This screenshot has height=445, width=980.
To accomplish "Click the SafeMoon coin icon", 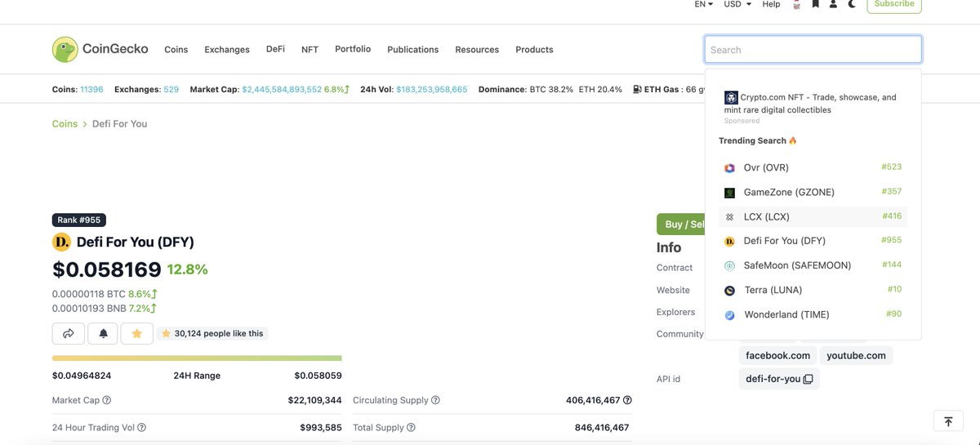I will [730, 266].
